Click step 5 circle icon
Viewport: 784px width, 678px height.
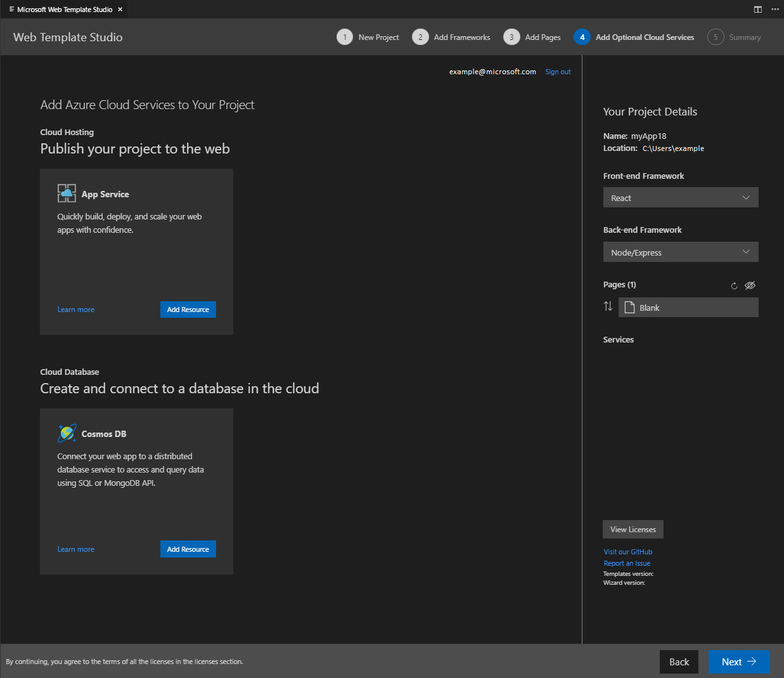click(716, 37)
